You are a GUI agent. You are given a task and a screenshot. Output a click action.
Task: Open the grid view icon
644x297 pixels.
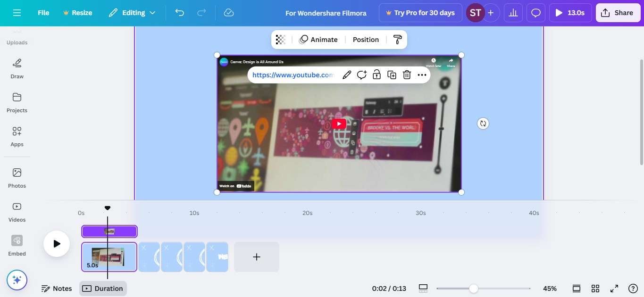pyautogui.click(x=595, y=289)
